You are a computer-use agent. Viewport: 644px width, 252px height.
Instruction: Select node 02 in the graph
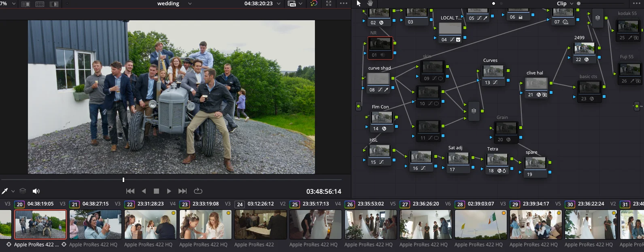tap(379, 18)
